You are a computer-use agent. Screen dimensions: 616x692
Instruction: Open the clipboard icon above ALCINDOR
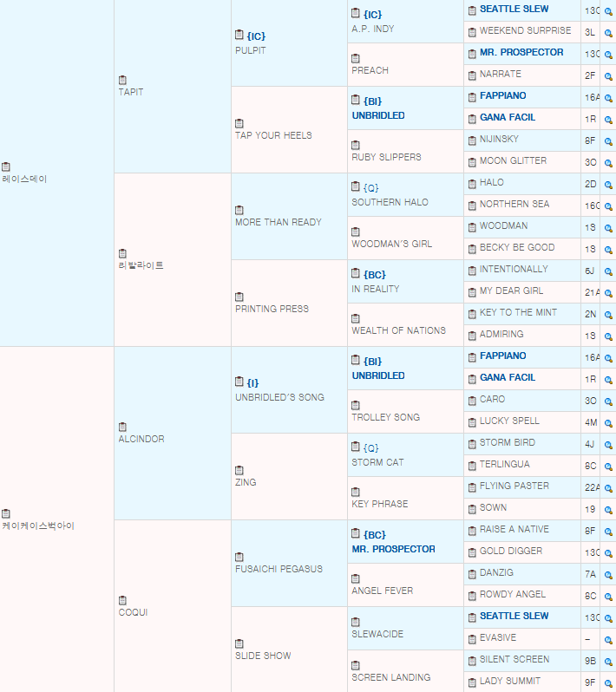click(x=122, y=427)
